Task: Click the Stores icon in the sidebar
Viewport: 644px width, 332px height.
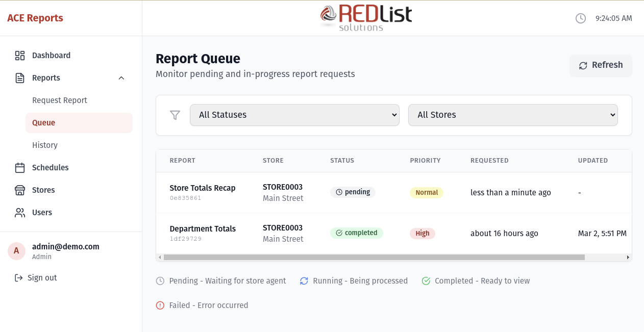Action: [20, 190]
